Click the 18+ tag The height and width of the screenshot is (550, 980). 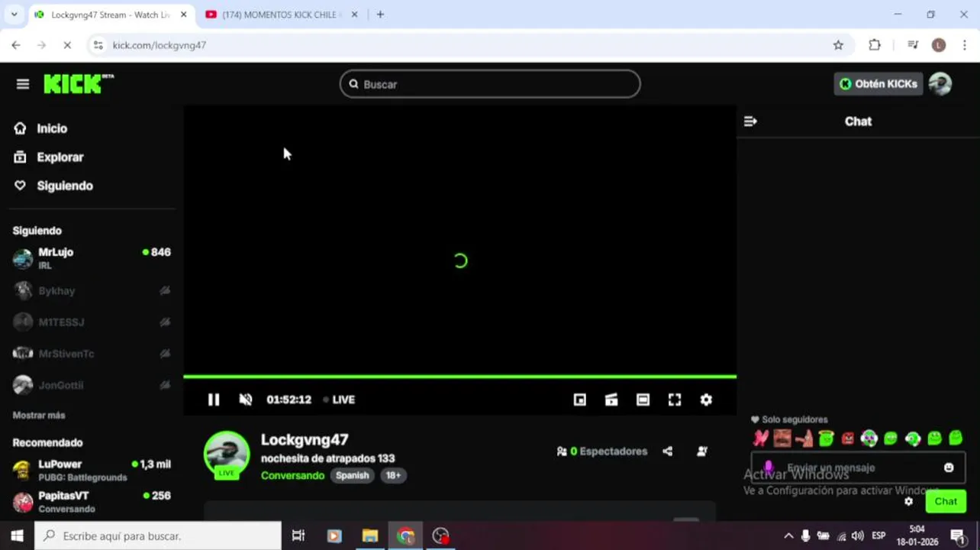tap(393, 475)
